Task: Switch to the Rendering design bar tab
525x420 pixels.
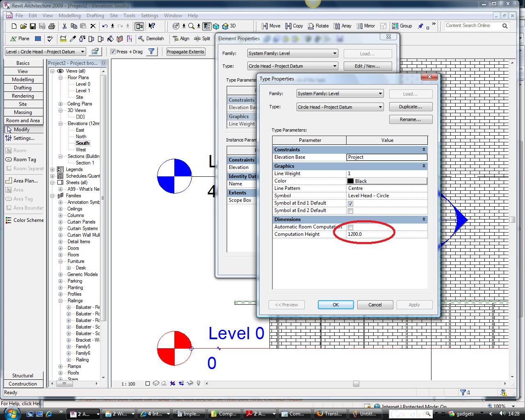Action: [23, 96]
